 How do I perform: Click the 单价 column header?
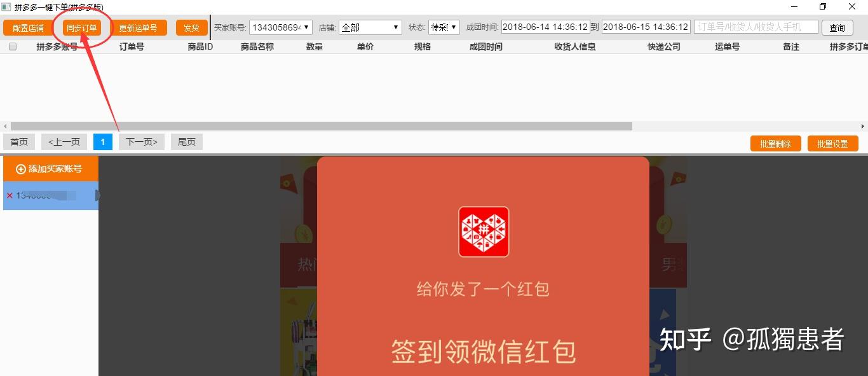[x=365, y=46]
